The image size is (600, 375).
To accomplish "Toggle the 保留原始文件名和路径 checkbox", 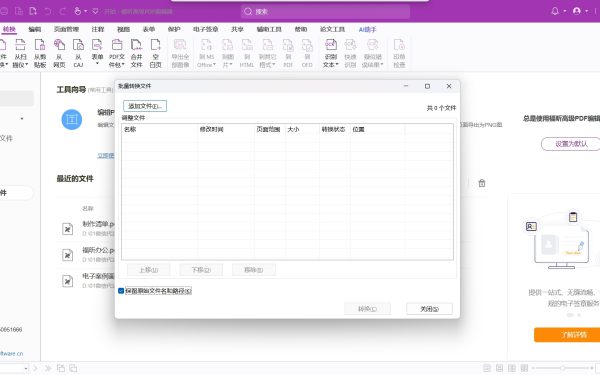I will [x=121, y=291].
